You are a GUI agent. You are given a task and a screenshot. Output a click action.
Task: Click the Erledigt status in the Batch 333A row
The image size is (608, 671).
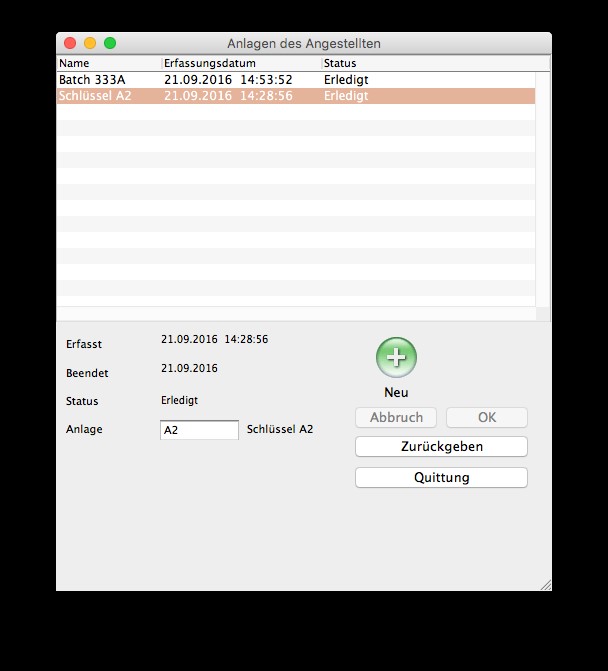(346, 80)
